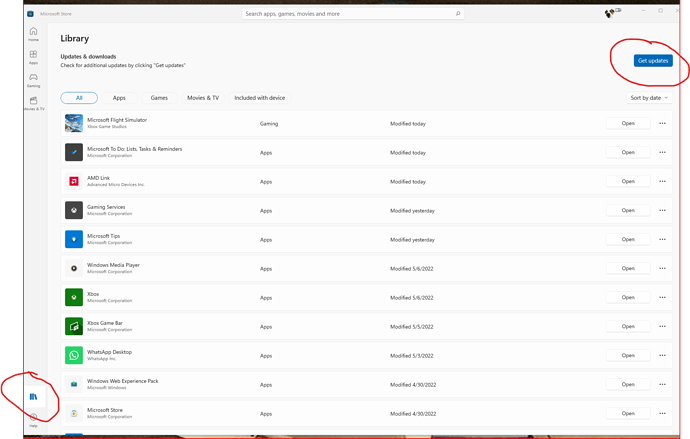The width and height of the screenshot is (690, 439).
Task: Go to Home in the sidebar
Action: pyautogui.click(x=33, y=34)
